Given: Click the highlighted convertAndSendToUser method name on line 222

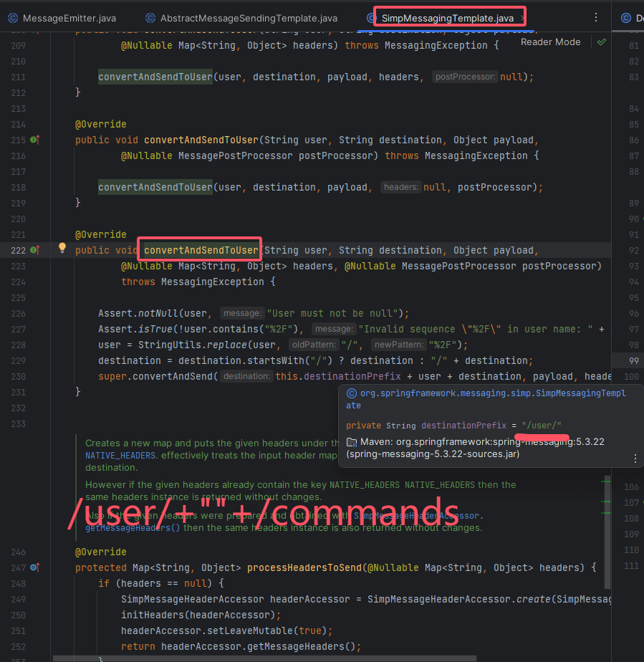Looking at the screenshot, I should 201,250.
